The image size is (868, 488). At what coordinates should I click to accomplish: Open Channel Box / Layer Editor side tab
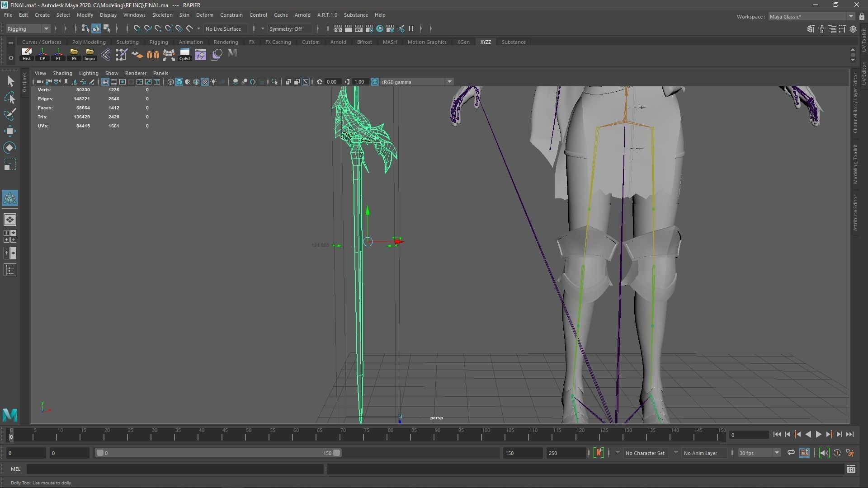pos(855,103)
